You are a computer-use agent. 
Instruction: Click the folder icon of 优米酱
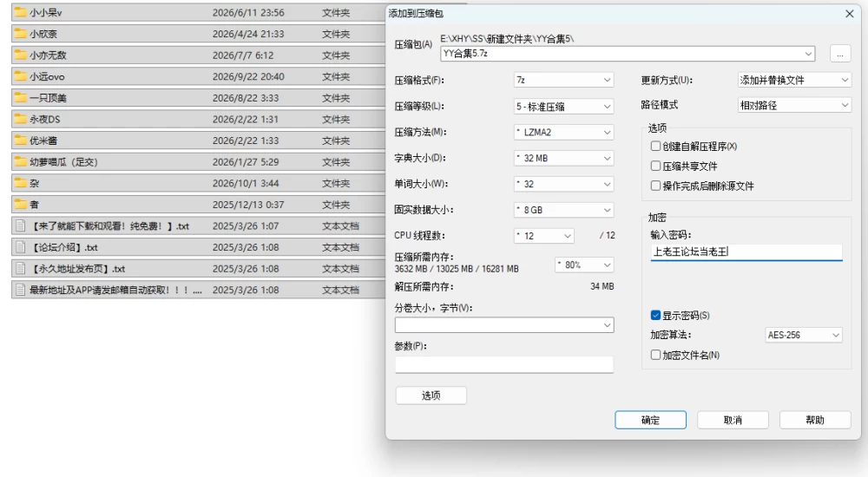[x=21, y=140]
